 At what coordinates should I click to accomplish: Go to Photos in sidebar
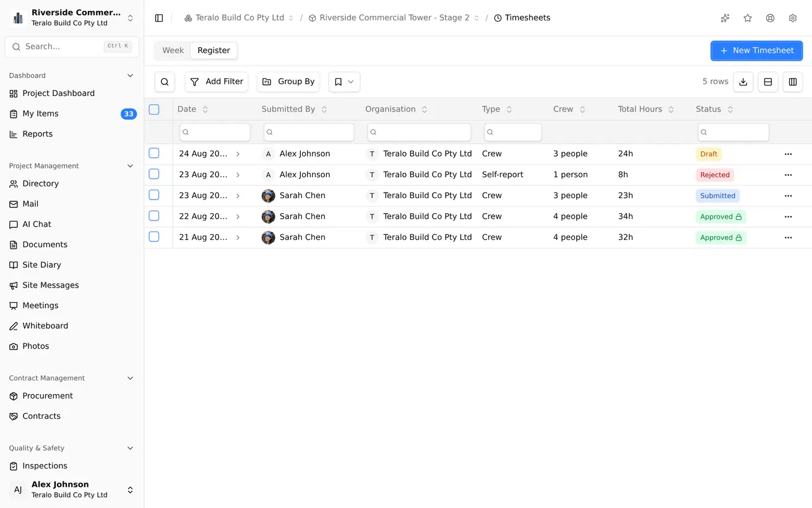(72, 346)
